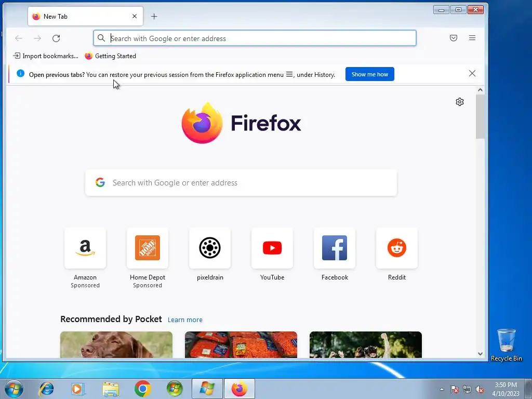The image size is (532, 399).
Task: Open the Firefox application menu (hamburger icon)
Action: click(472, 38)
